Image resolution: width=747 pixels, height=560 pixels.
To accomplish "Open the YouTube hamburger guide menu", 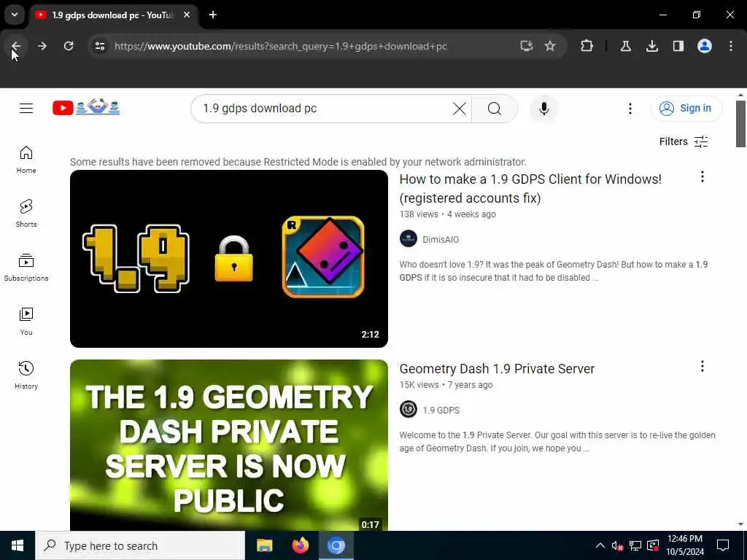I will pyautogui.click(x=26, y=109).
